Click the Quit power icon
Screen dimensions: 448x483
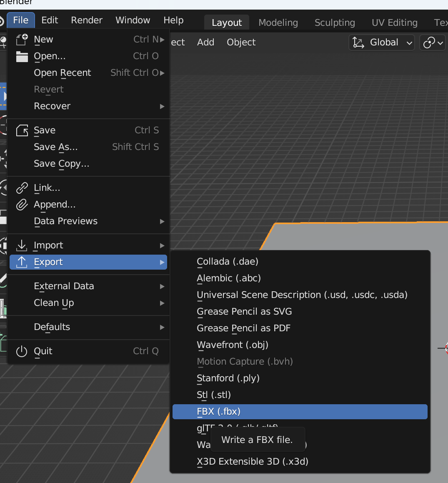[22, 351]
